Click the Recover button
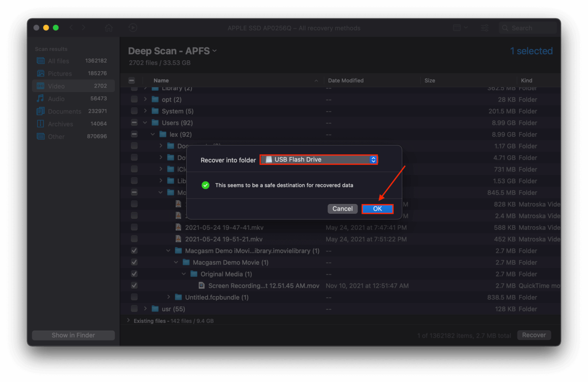 point(534,335)
